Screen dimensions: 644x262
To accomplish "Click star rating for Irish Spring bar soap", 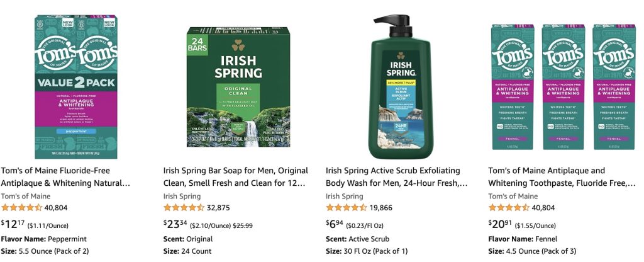I will [184, 207].
